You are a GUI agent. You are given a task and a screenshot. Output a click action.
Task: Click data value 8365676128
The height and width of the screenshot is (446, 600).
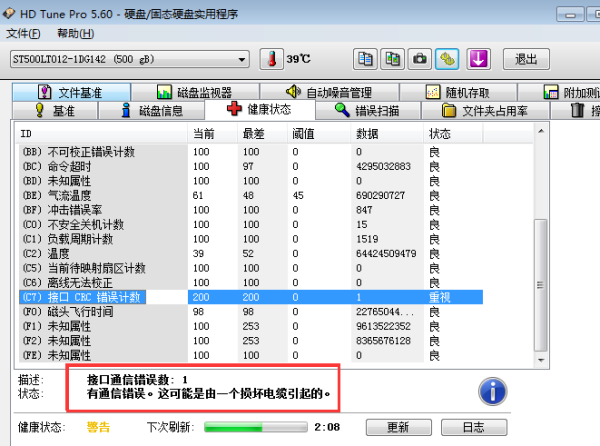pos(383,341)
